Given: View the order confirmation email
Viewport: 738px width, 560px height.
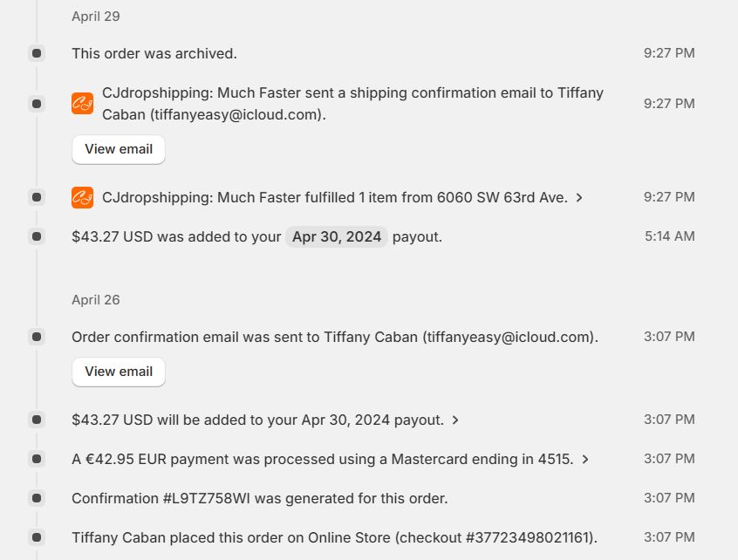Looking at the screenshot, I should pos(119,372).
